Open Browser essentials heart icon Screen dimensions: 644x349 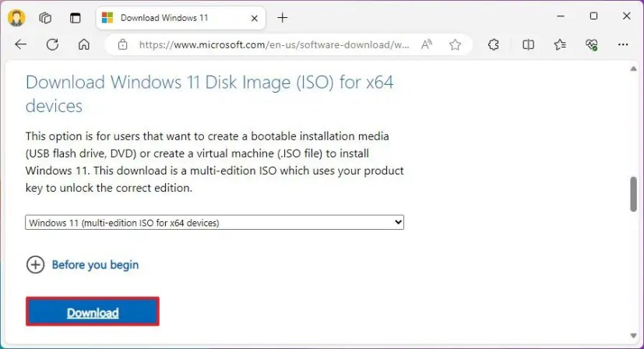click(x=591, y=44)
